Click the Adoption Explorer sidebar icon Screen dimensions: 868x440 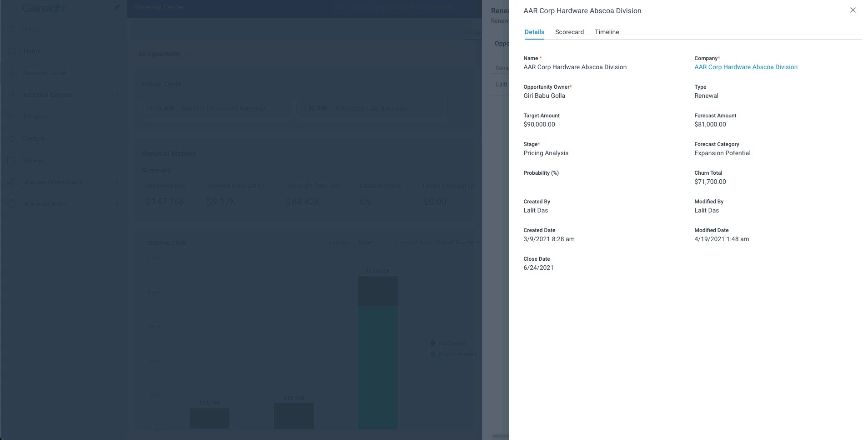[x=12, y=95]
